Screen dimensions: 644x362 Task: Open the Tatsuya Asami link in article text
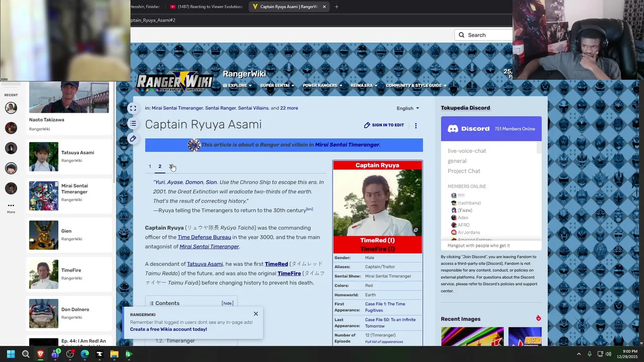coord(205,264)
